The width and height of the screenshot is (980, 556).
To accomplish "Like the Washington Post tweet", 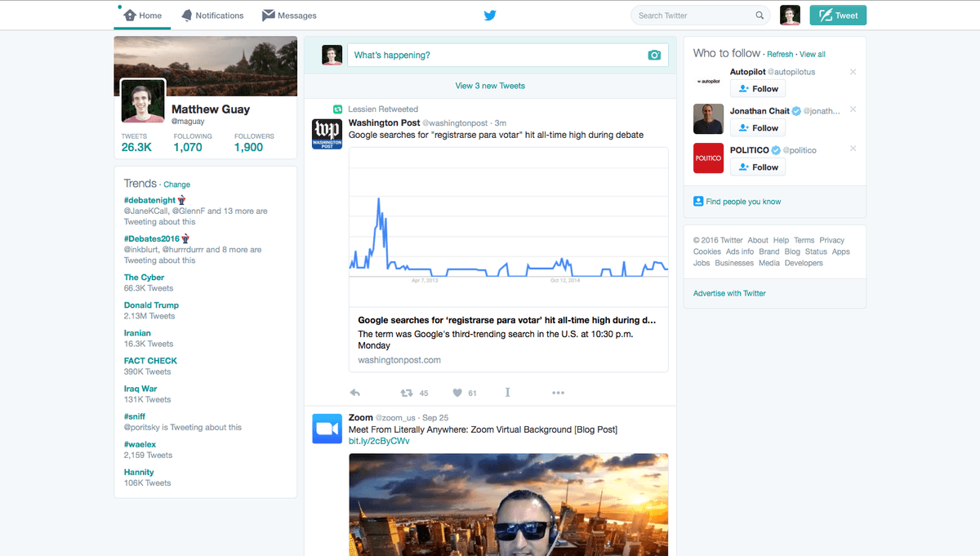I will [458, 393].
